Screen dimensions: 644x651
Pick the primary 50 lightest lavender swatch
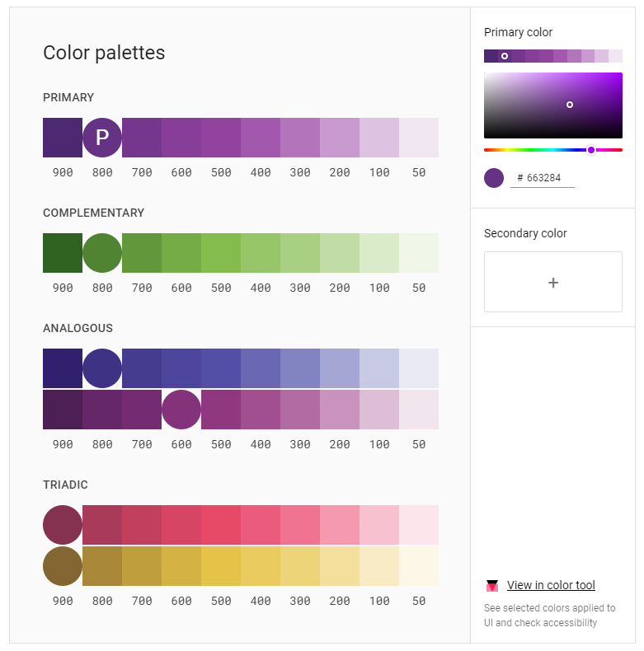[x=419, y=138]
